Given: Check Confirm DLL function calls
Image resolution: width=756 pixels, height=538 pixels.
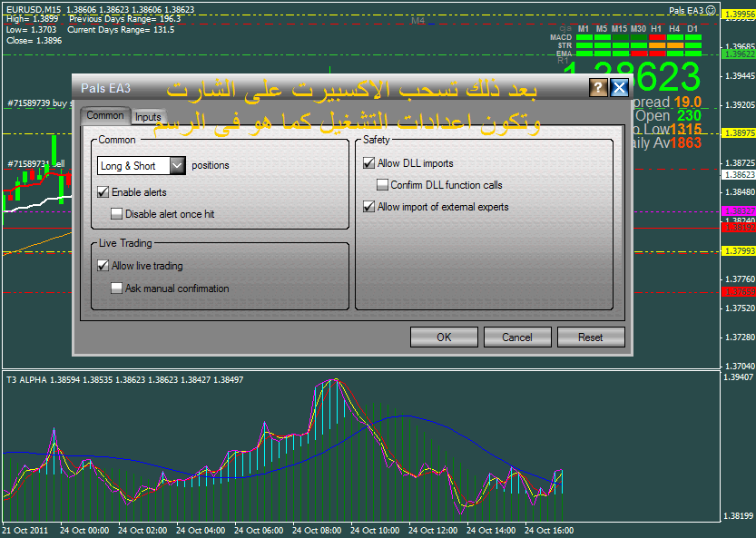Looking at the screenshot, I should 383,185.
